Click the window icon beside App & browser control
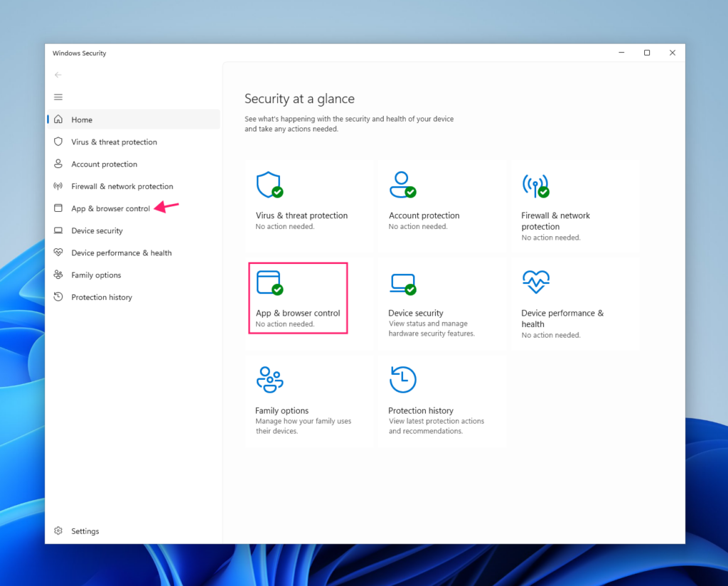This screenshot has height=586, width=728. (58, 208)
